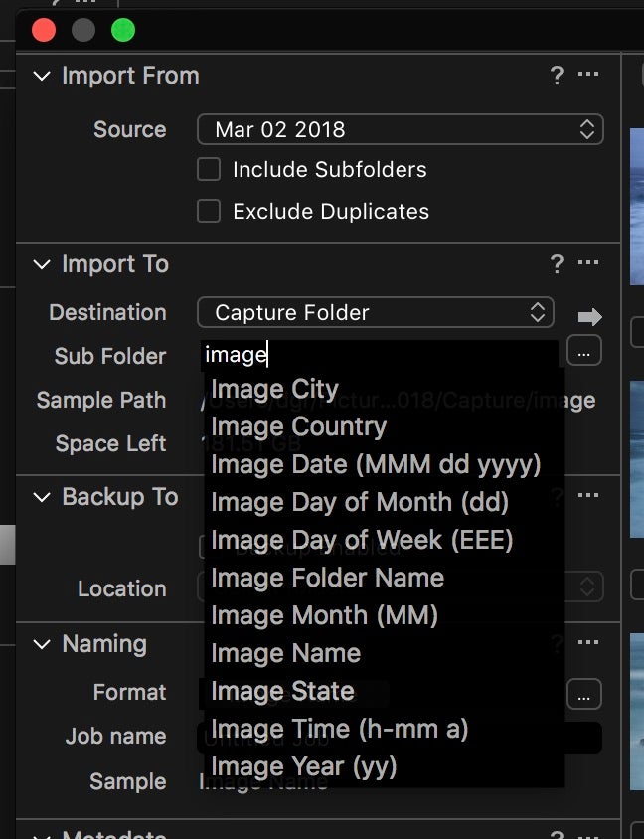Screen dimensions: 644x839
Task: Collapse the Naming section
Action: point(42,645)
